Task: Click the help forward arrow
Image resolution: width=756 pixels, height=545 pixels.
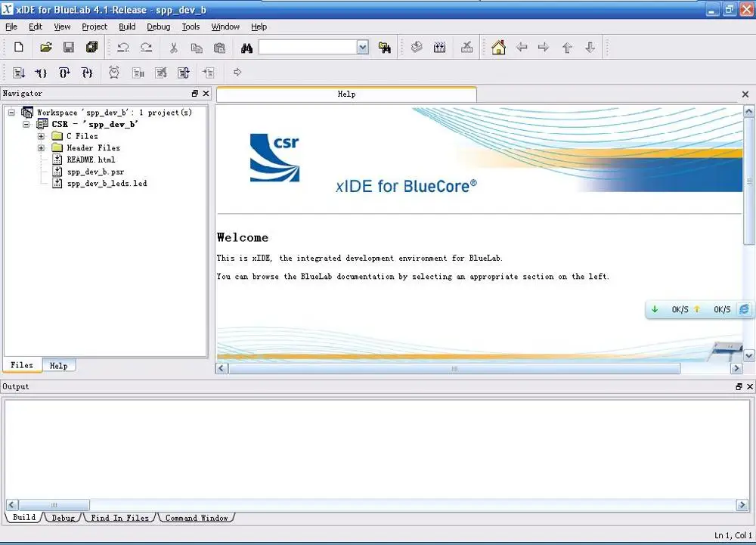Action: (x=544, y=47)
